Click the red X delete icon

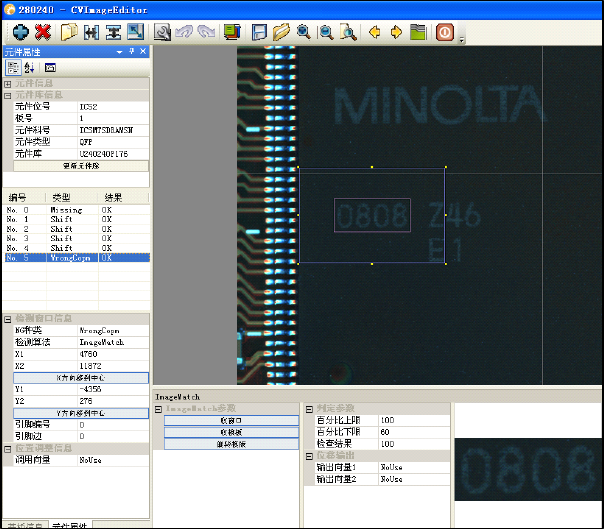tap(43, 32)
